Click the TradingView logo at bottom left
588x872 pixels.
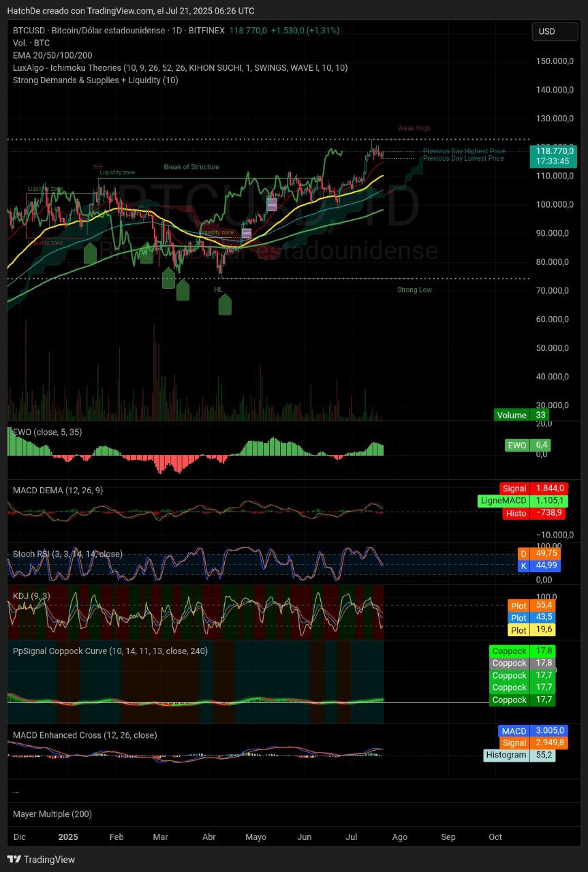[x=41, y=859]
